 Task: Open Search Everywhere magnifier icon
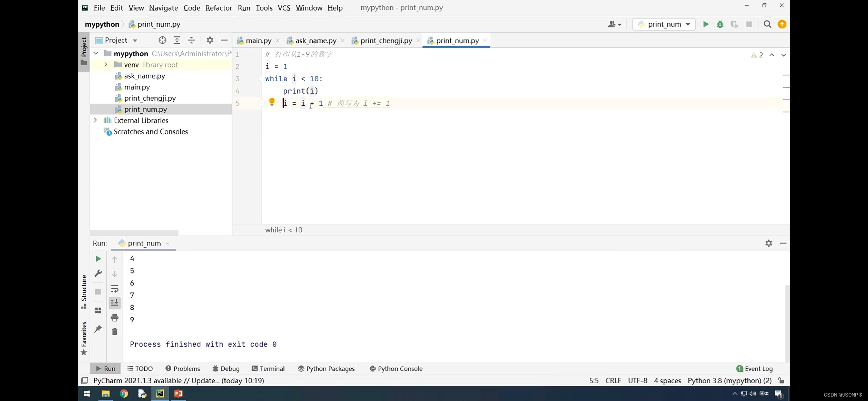click(767, 24)
